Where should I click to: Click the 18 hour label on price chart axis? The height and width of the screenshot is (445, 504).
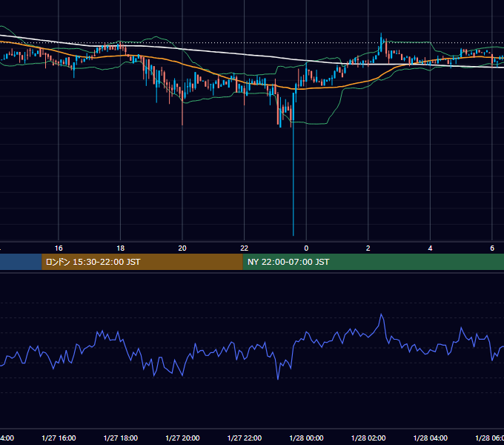point(120,248)
